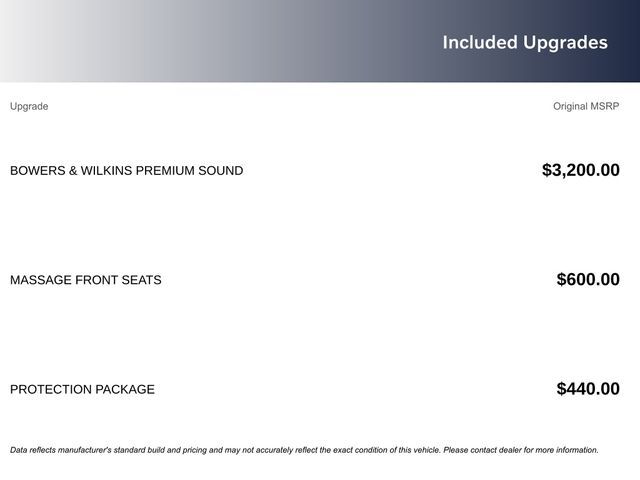Viewport: 640px width, 480px height.
Task: Click the word PROTECTION
Action: click(x=50, y=389)
